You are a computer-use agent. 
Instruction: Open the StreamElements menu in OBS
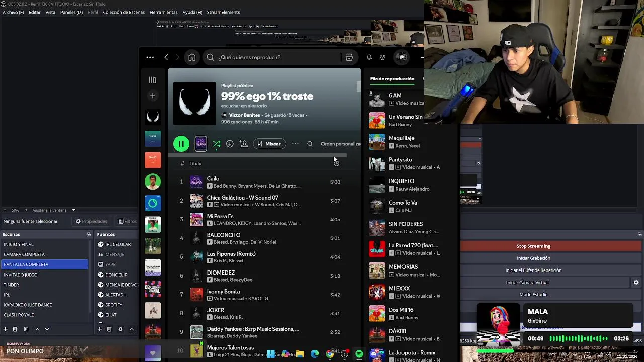click(223, 12)
